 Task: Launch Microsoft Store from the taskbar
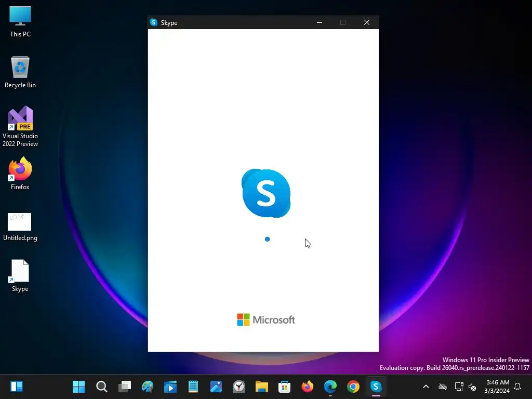click(x=284, y=387)
